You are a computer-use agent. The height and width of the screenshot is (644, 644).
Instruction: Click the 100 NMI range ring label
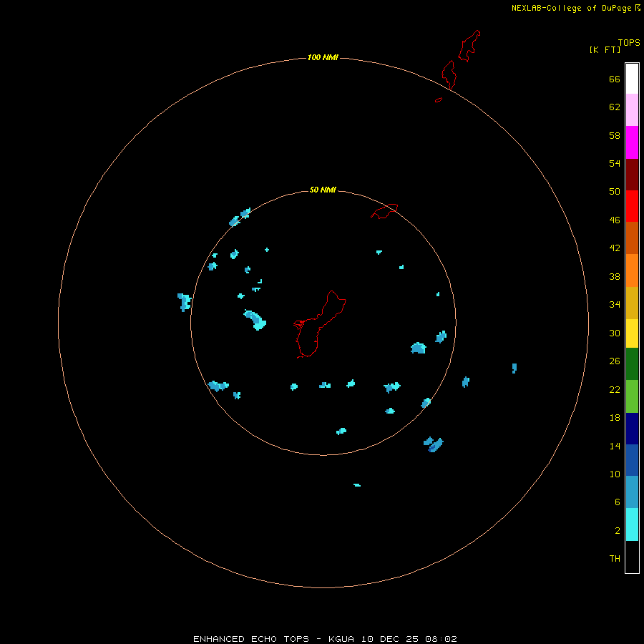pyautogui.click(x=323, y=57)
